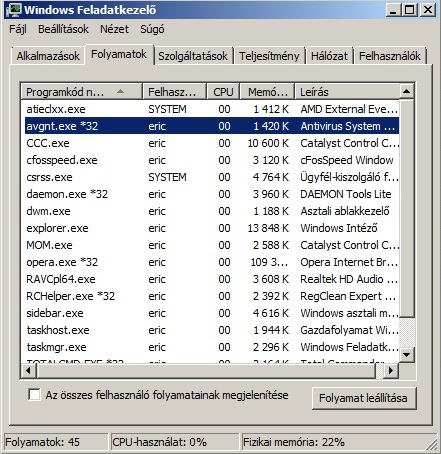This screenshot has height=454, width=441.
Task: Click the Task Manager title bar icon
Action: point(13,10)
